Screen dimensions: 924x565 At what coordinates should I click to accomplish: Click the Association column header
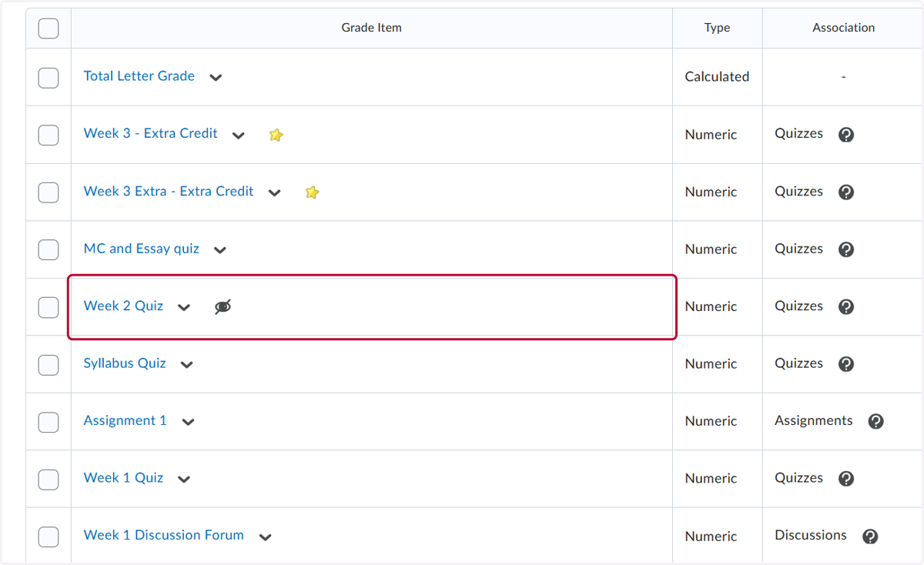point(844,28)
